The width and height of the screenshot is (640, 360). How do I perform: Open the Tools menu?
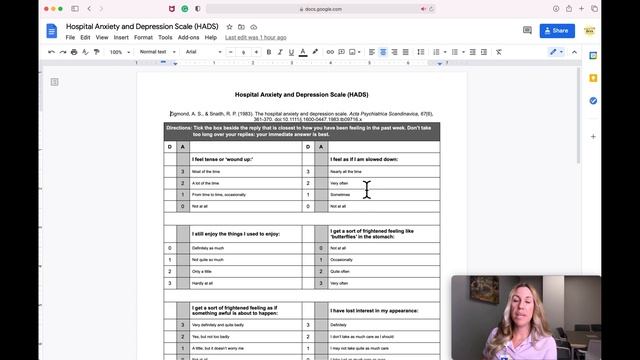pyautogui.click(x=165, y=38)
